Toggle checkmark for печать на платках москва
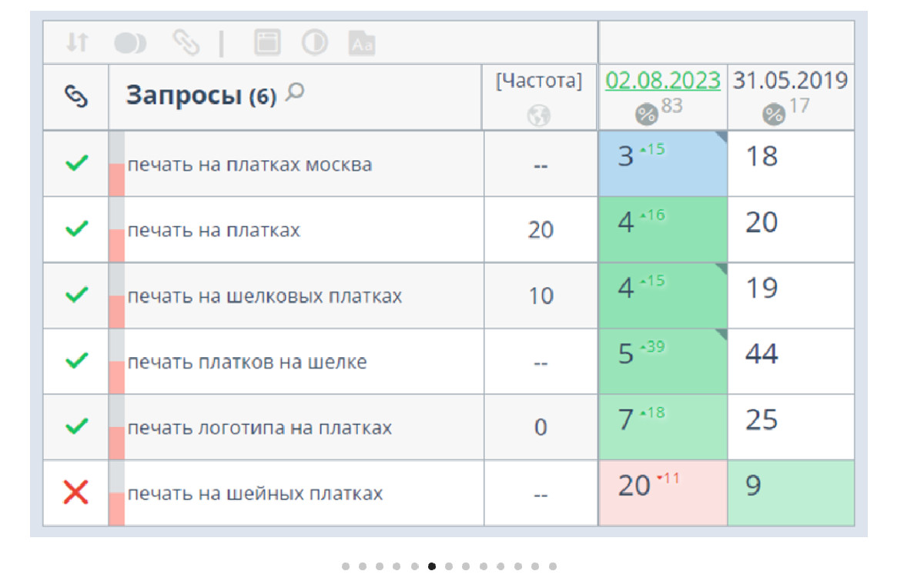This screenshot has width=924, height=581. tap(75, 163)
